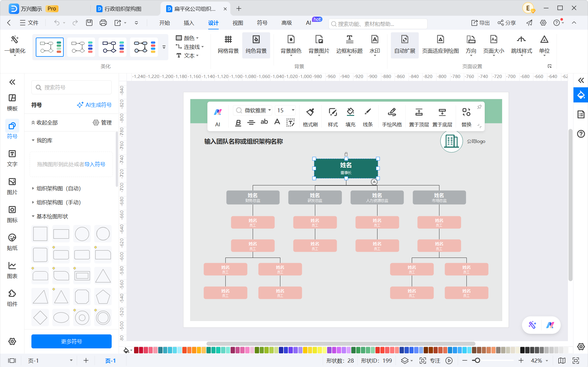Click the 搜索符号 symbol search field

pos(72,87)
